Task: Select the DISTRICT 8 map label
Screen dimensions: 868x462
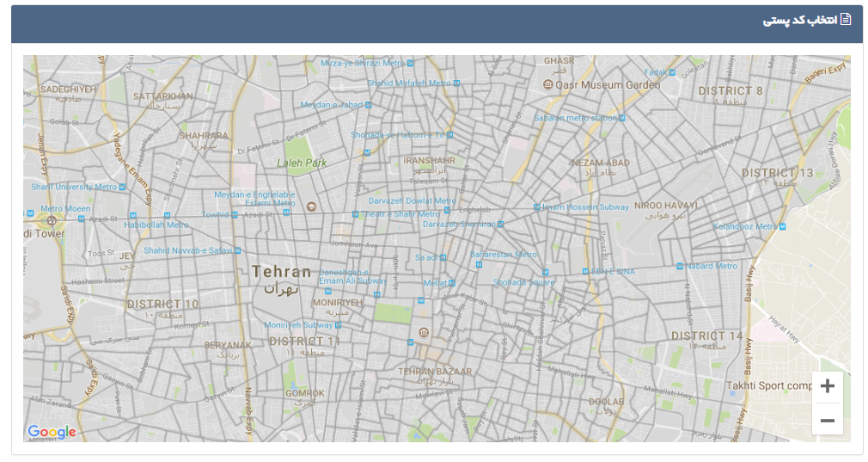Action: tap(730, 91)
